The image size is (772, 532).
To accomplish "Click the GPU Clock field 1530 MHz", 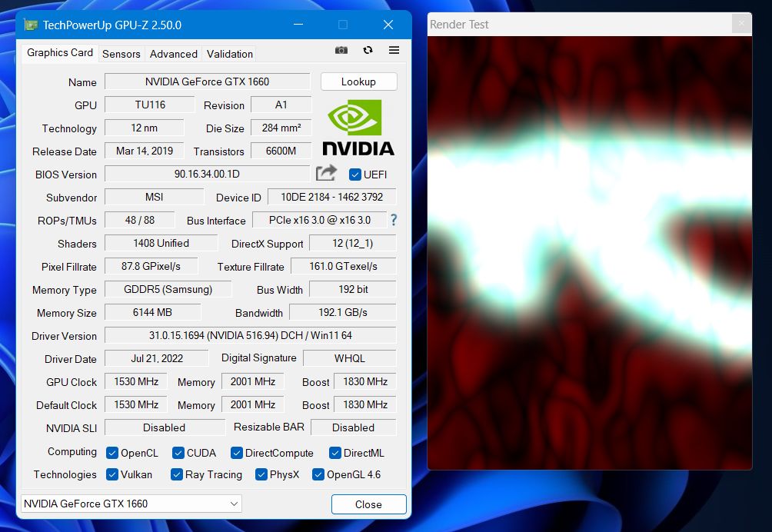I will click(x=136, y=381).
